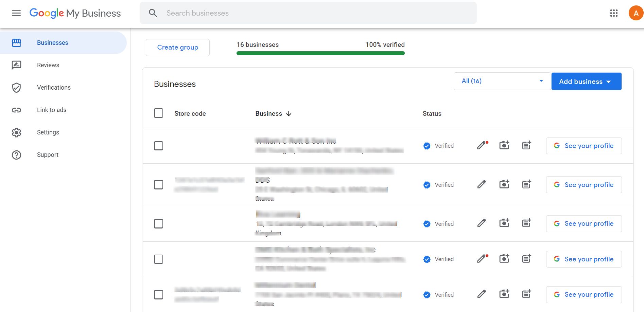This screenshot has width=644, height=312.
Task: Open the All (16) filter dropdown
Action: (x=502, y=81)
